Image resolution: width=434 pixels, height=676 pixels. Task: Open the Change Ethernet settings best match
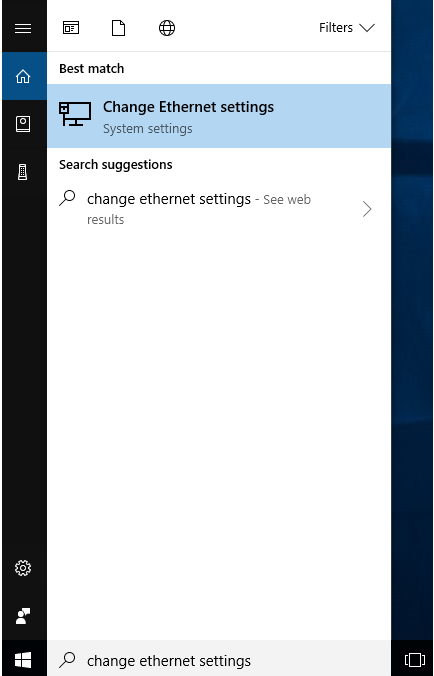[x=219, y=116]
